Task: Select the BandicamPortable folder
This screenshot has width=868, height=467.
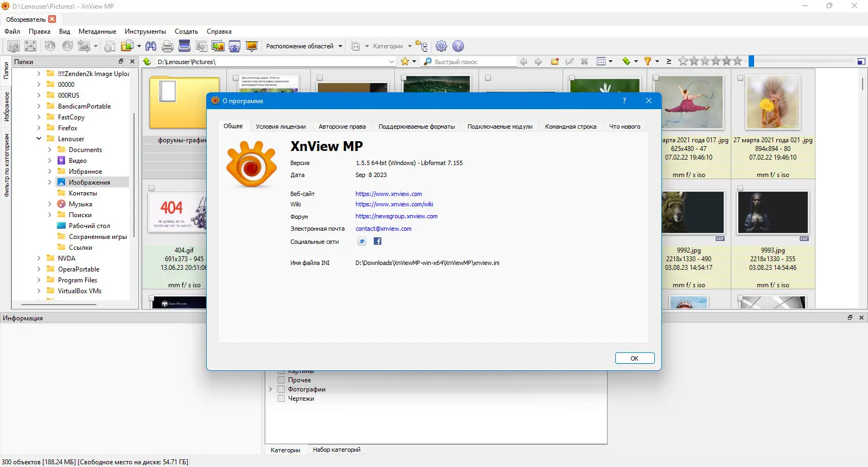Action: tap(84, 106)
